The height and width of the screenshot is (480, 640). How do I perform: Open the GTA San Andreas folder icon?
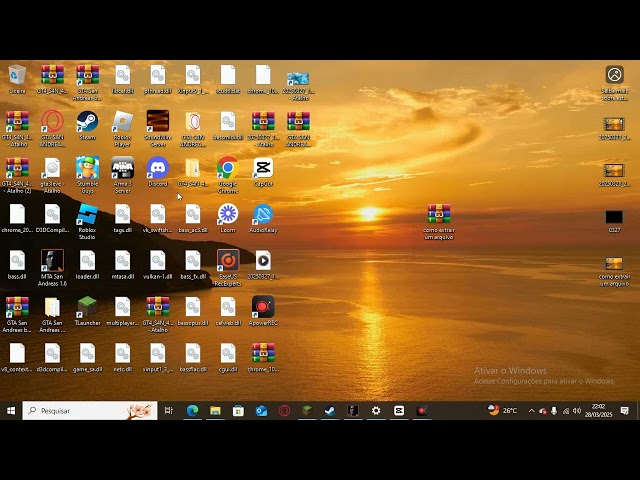point(52,314)
